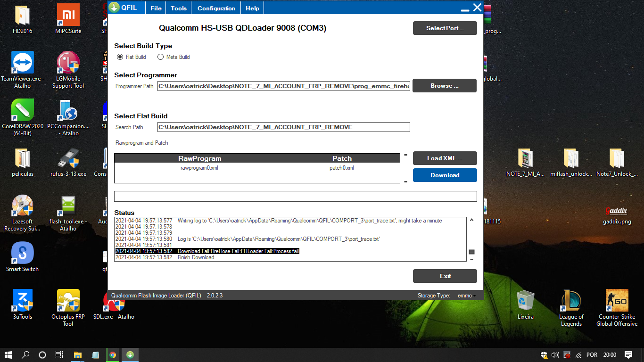Click the Load XML button
Image resolution: width=644 pixels, height=362 pixels.
(x=445, y=158)
